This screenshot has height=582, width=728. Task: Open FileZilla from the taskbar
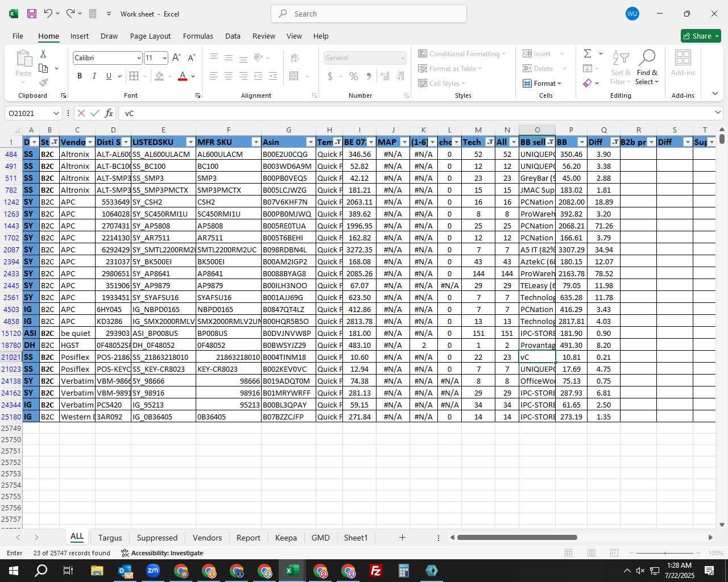pos(376,571)
